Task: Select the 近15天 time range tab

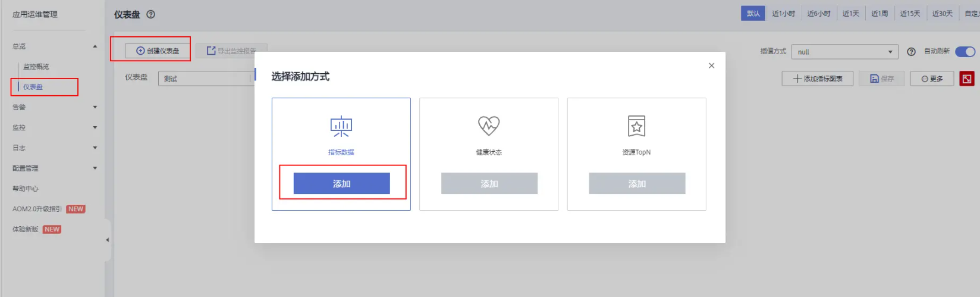Action: [910, 13]
